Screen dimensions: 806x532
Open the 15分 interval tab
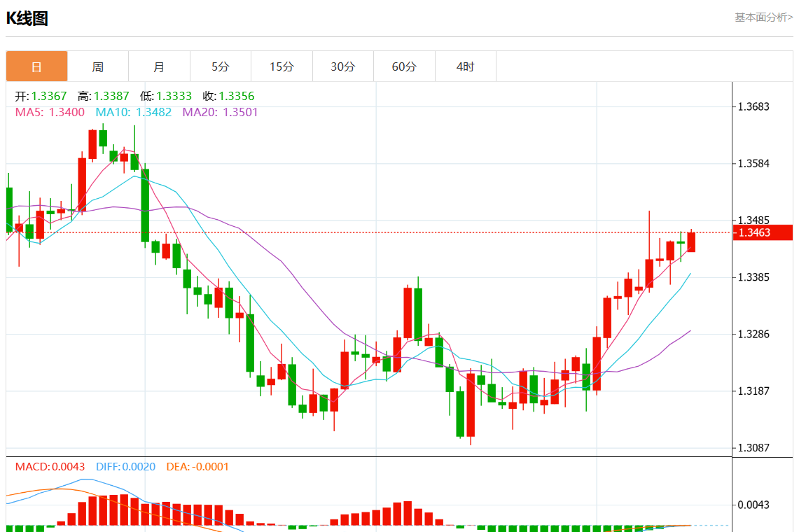[x=282, y=66]
